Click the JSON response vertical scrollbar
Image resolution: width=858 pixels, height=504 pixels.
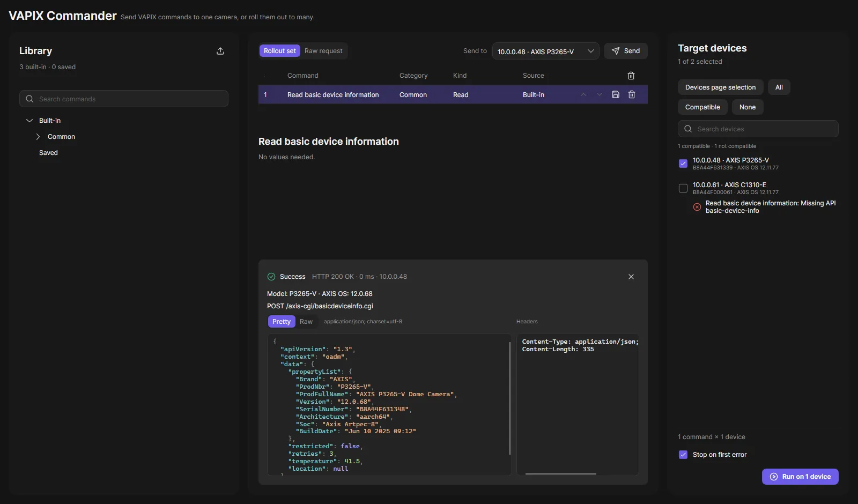tap(510, 398)
